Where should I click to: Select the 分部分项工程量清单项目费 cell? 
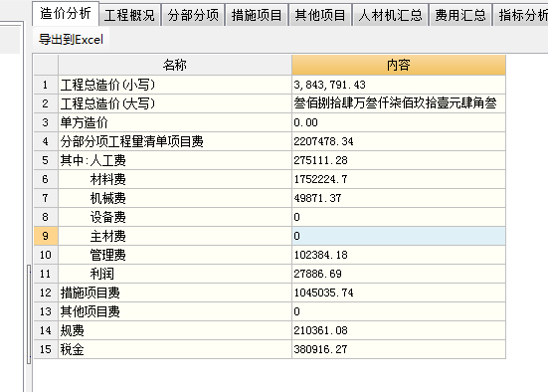(x=175, y=141)
